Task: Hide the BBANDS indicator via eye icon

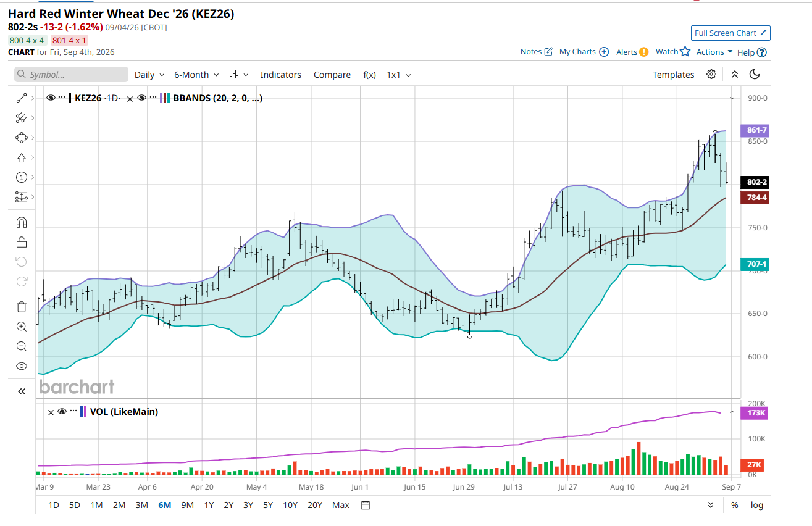Action: click(141, 98)
